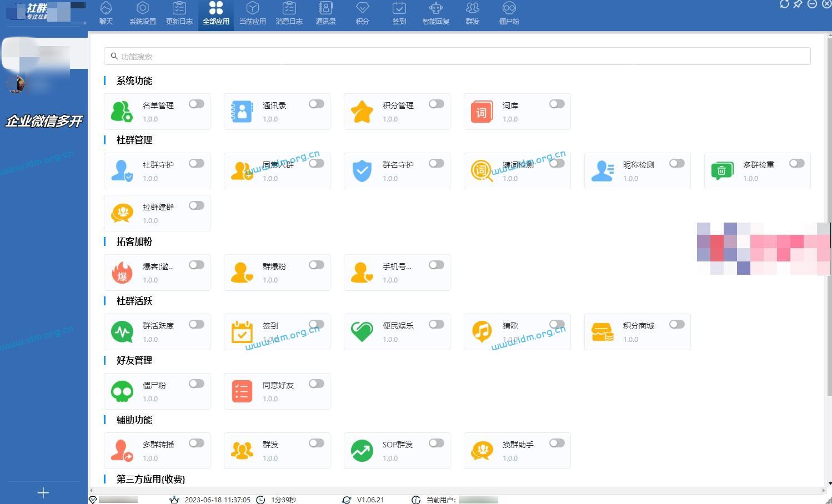Viewport: 832px width, 504px height.
Task: Click the 2023-06-18 11:37:05 timestamp
Action: click(x=217, y=500)
